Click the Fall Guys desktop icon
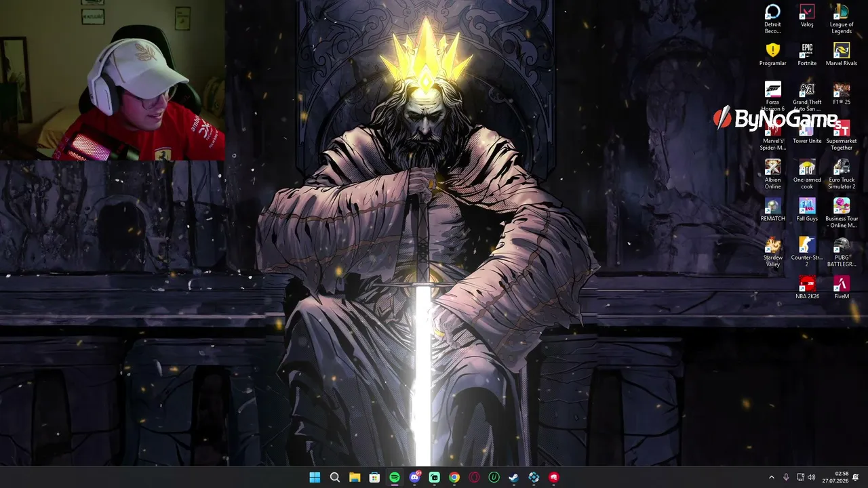 (x=807, y=210)
